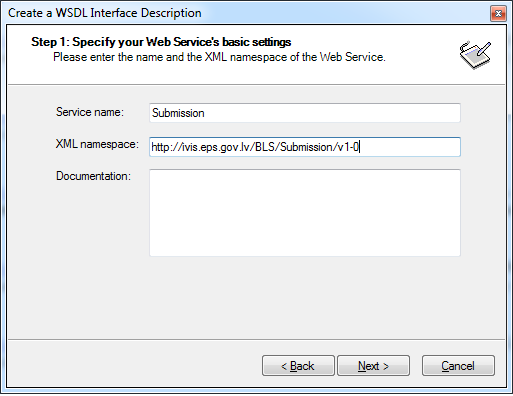This screenshot has width=513, height=396.
Task: Click the Next > button
Action: coord(373,366)
